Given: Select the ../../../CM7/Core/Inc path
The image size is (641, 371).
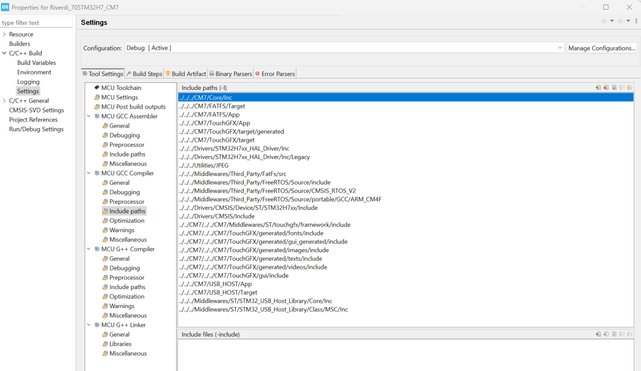Looking at the screenshot, I should click(406, 97).
